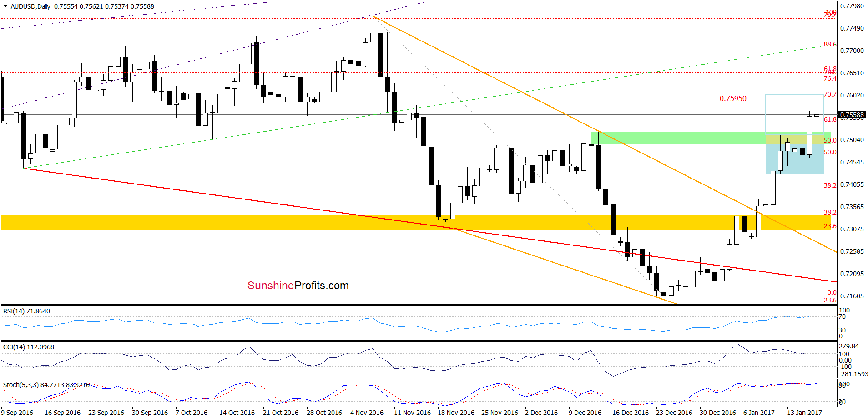
Task: Click the 0.73075 price axis label
Action: [852, 229]
